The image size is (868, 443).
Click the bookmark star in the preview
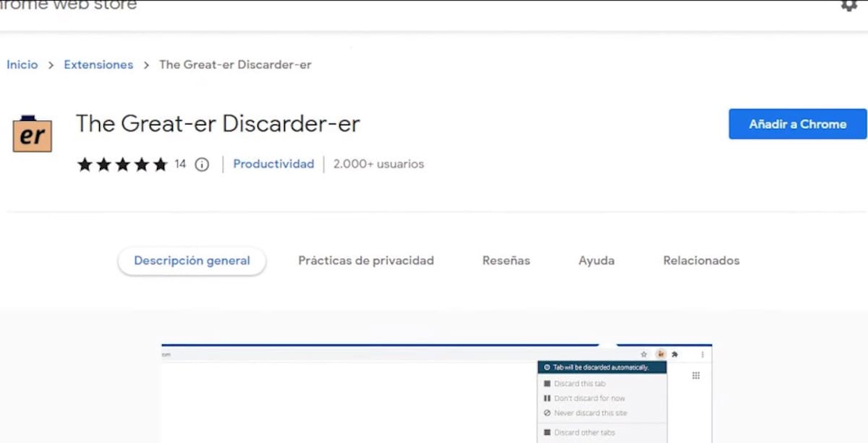point(644,355)
